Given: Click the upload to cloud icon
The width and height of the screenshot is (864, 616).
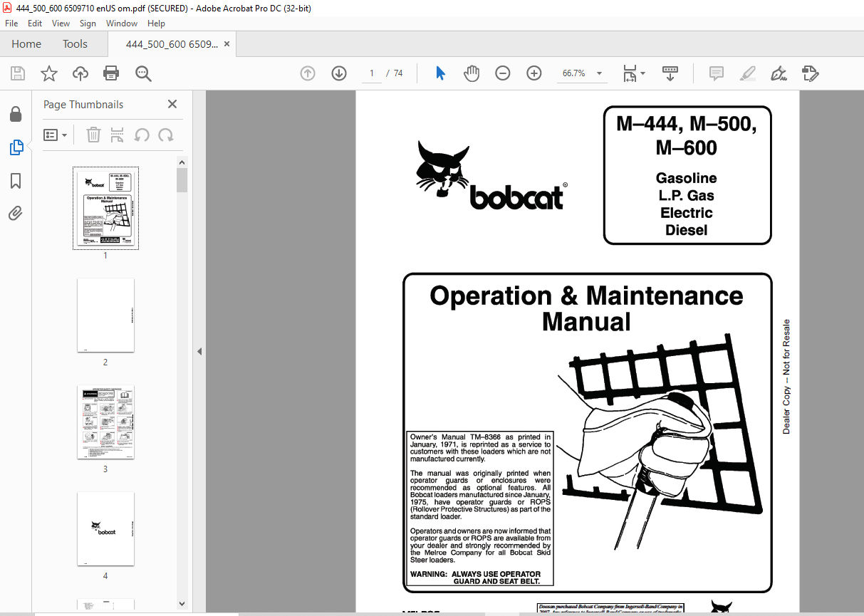Looking at the screenshot, I should pyautogui.click(x=80, y=73).
